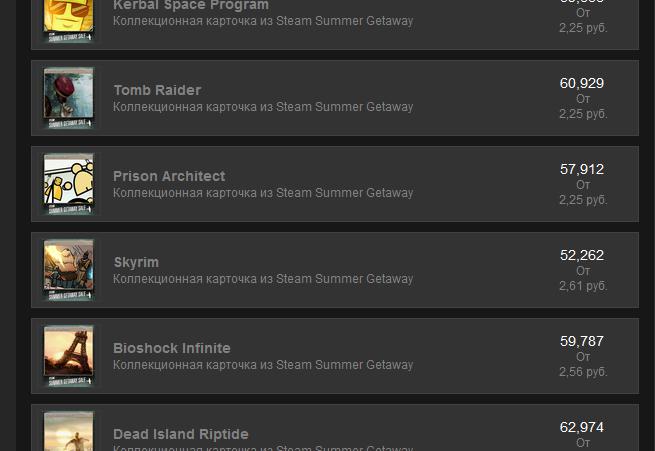Click the Prison Architect listing title
This screenshot has height=451, width=655.
tap(169, 176)
